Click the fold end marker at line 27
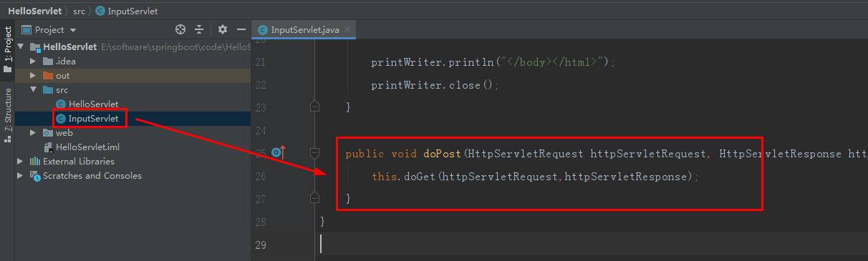This screenshot has height=261, width=868. point(314,197)
